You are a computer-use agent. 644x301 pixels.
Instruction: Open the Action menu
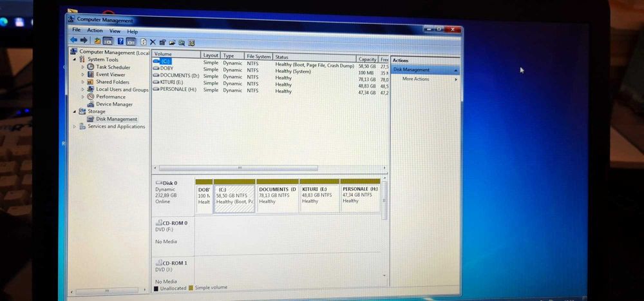coord(95,30)
